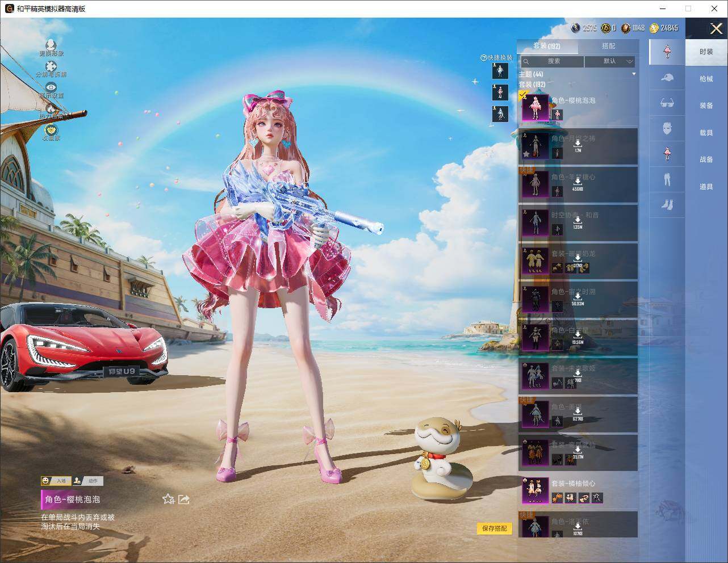Collapse the 主题 (44) section triangle

tap(634, 74)
